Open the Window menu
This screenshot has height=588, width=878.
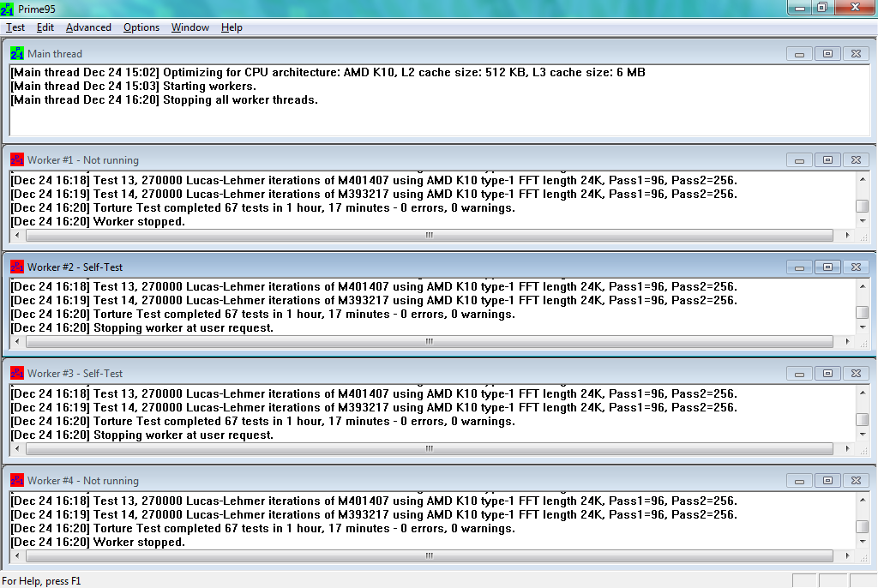[189, 27]
